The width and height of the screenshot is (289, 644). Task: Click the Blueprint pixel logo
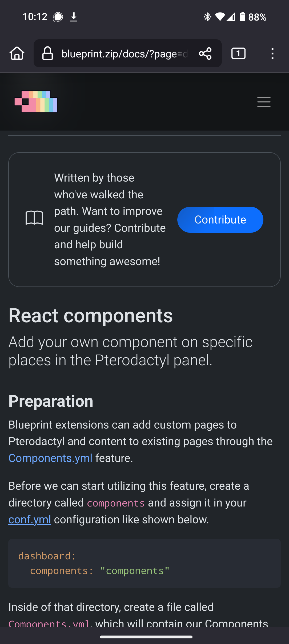click(x=36, y=102)
